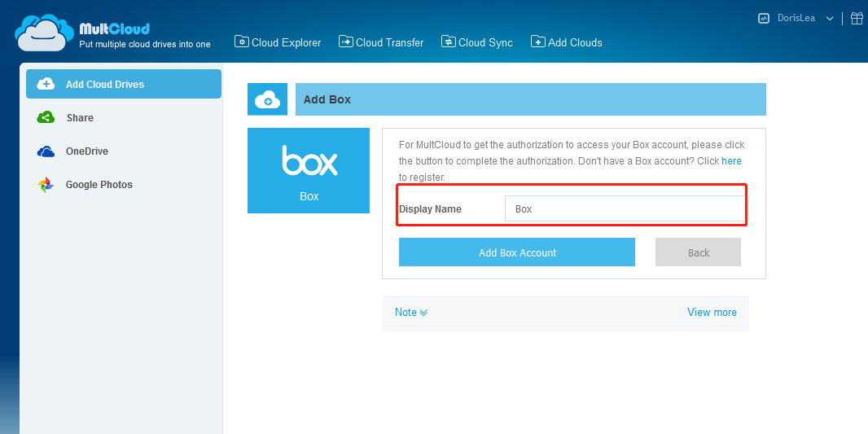Click the Add Box Account button

pyautogui.click(x=517, y=252)
